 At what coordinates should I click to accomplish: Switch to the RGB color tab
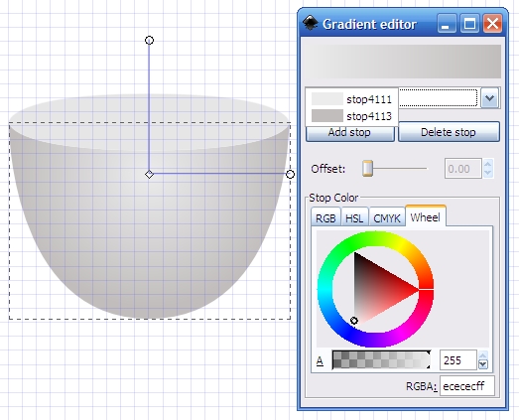325,218
